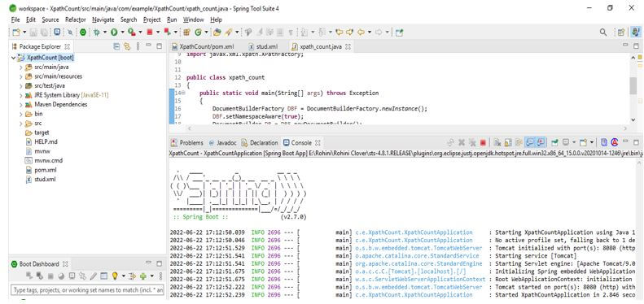Image resolution: width=644 pixels, height=304 pixels.
Task: Select mvnw.cmd file in Package Explorer
Action: click(x=49, y=160)
